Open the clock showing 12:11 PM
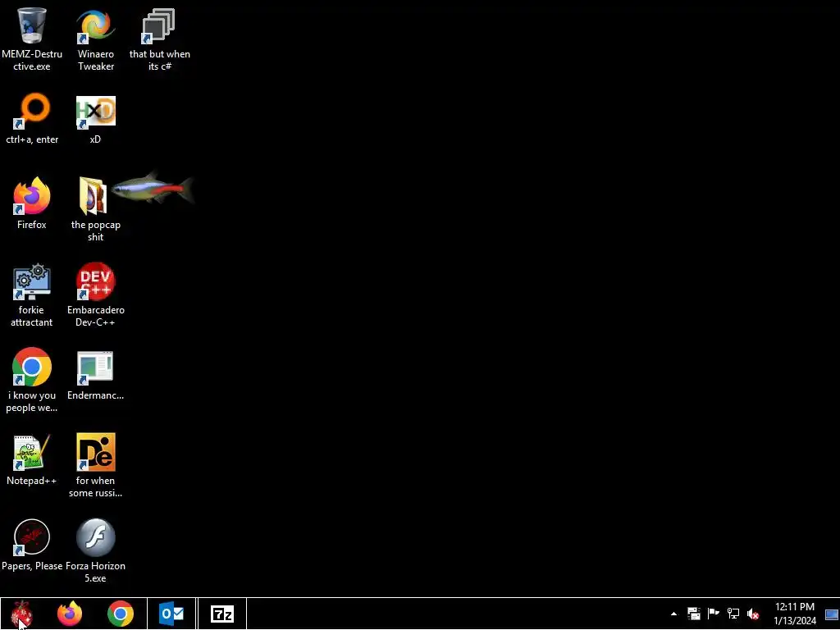The image size is (840, 630). (x=794, y=614)
